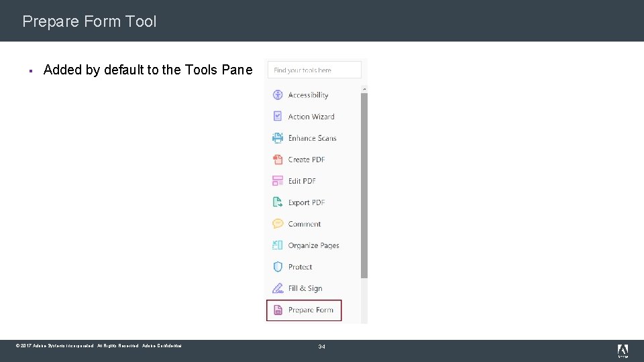Click the Accessibility tool icon
Screen dimensions: 644x362
click(278, 95)
